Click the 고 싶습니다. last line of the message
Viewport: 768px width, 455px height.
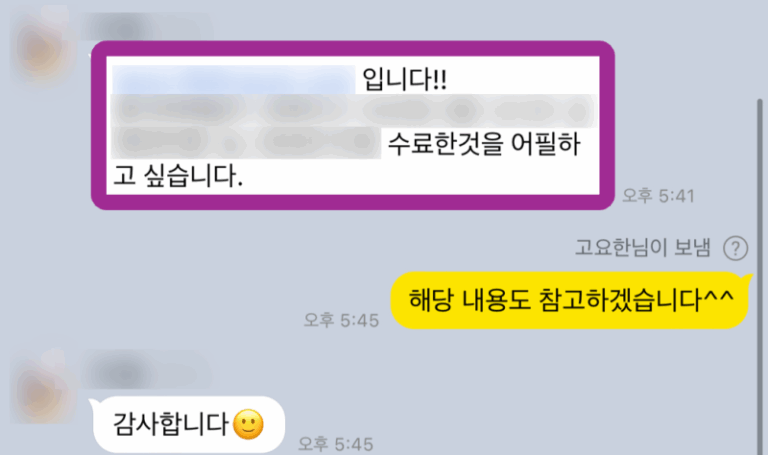(178, 176)
